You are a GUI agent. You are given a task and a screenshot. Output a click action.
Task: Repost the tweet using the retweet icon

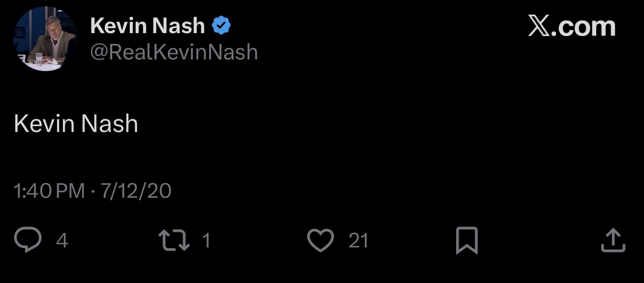pyautogui.click(x=174, y=241)
